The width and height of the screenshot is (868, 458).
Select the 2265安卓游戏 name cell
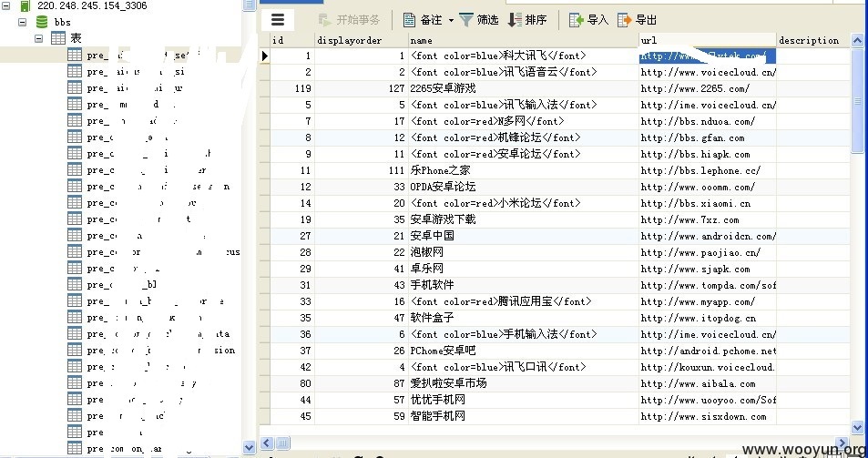pyautogui.click(x=523, y=88)
